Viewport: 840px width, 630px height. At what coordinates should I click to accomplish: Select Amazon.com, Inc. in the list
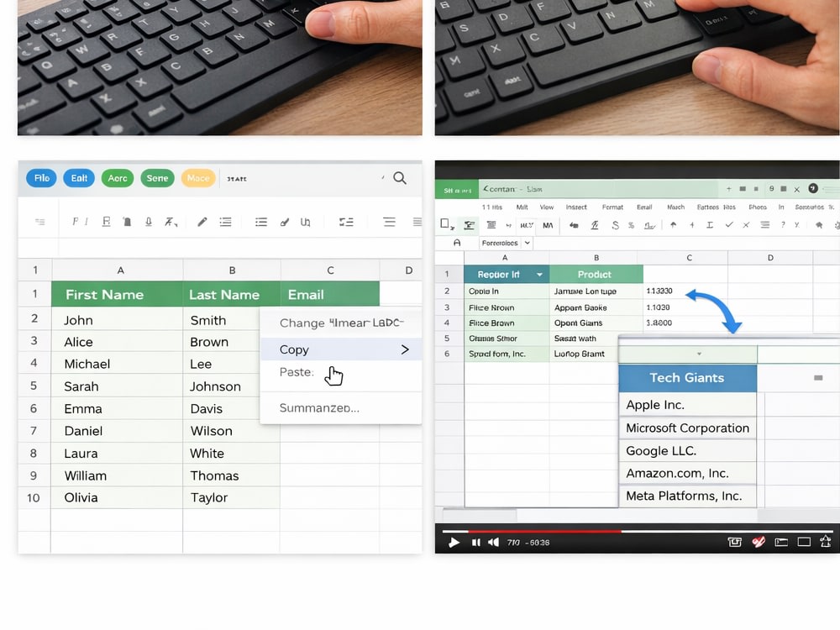(x=687, y=473)
